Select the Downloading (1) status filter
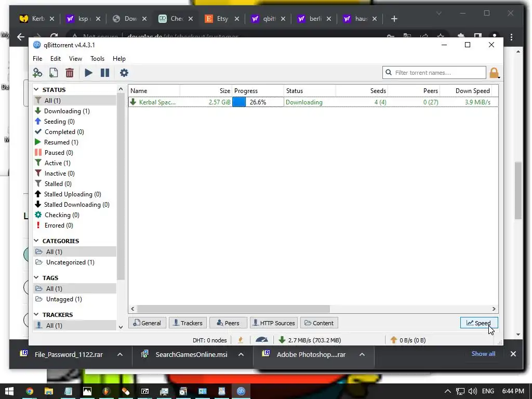The height and width of the screenshot is (399, 532). point(67,111)
